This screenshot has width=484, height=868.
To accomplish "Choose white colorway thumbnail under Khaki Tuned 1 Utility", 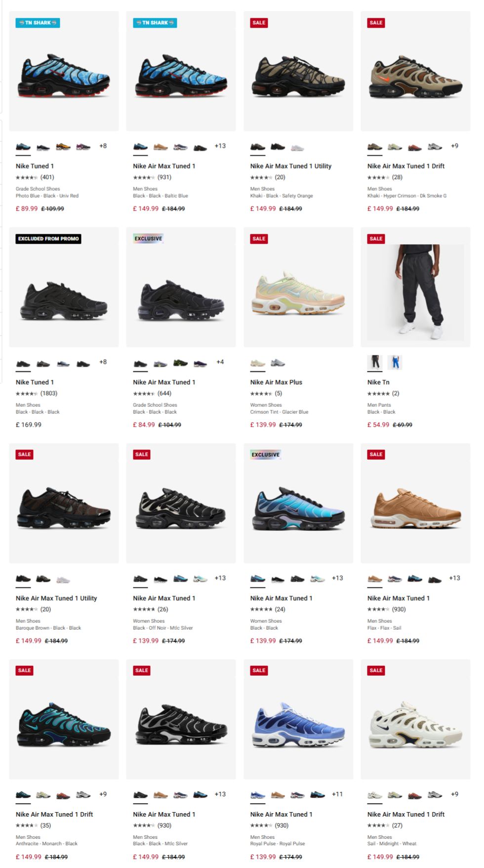I will 297,147.
